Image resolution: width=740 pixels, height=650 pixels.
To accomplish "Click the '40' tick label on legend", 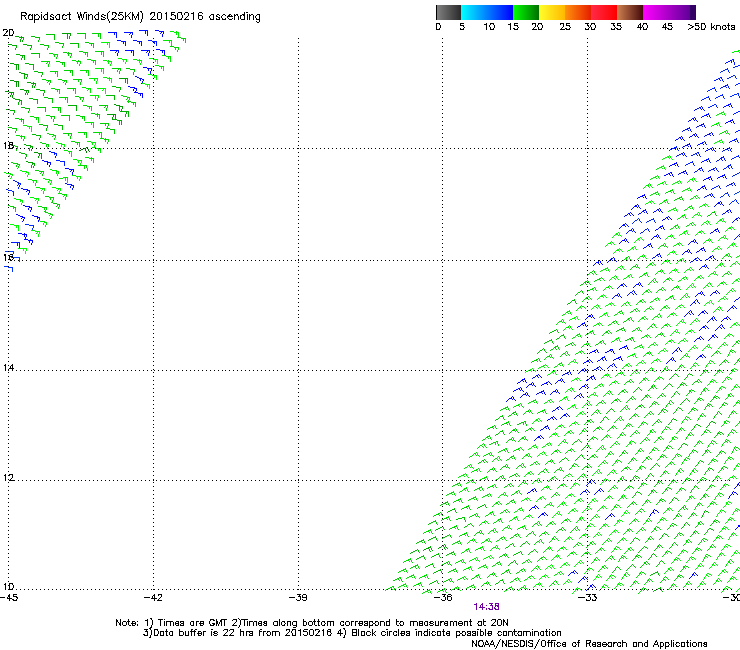I will tap(642, 27).
